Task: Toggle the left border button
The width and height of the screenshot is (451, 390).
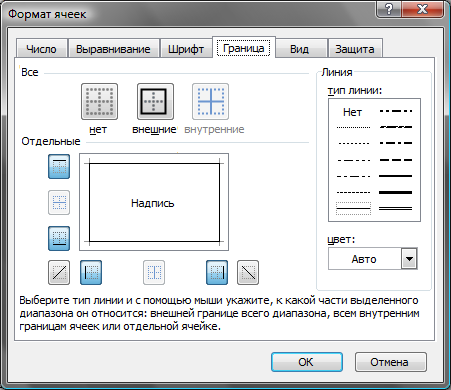Action: (91, 273)
